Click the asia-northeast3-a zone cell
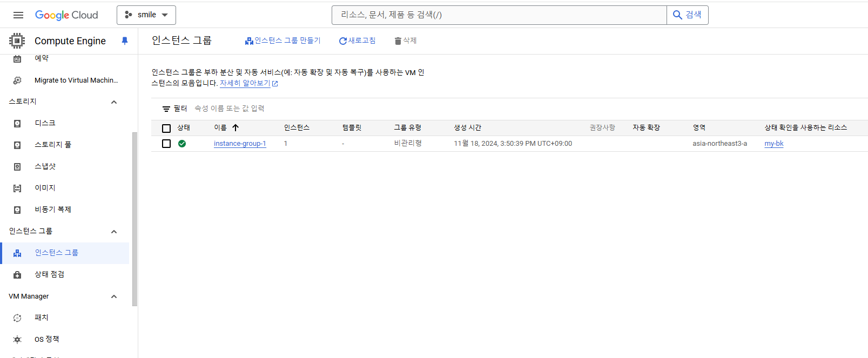The height and width of the screenshot is (358, 868). (720, 144)
